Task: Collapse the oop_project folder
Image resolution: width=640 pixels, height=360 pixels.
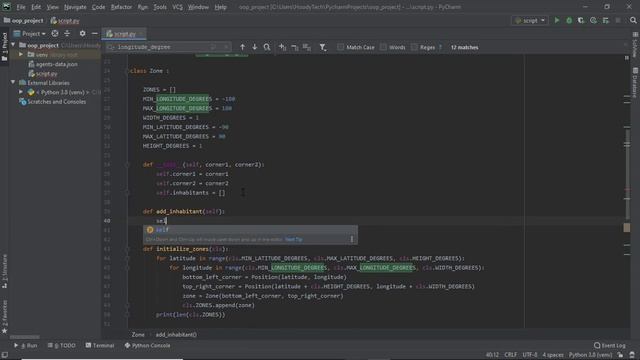Action: (13, 45)
